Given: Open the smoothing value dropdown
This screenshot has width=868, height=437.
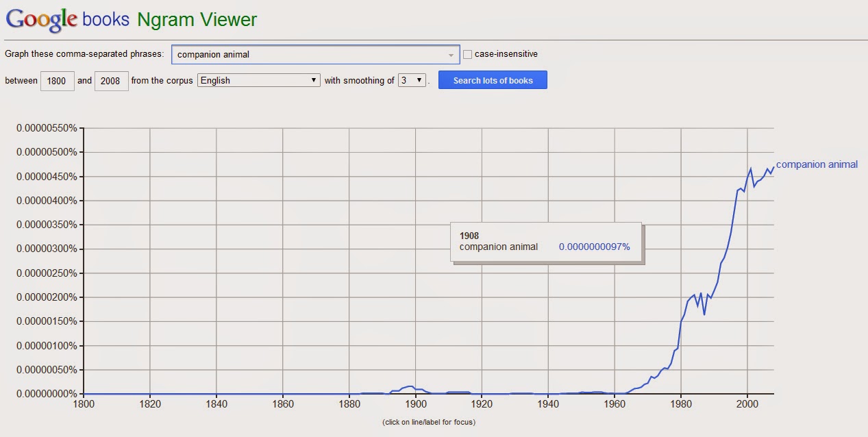Looking at the screenshot, I should (x=412, y=80).
